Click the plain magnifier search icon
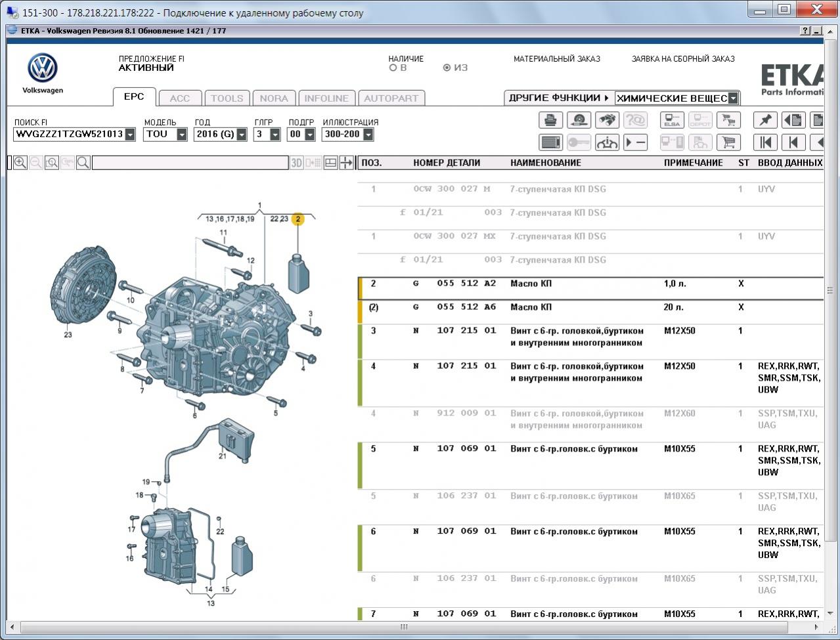This screenshot has height=640, width=840. click(x=83, y=163)
